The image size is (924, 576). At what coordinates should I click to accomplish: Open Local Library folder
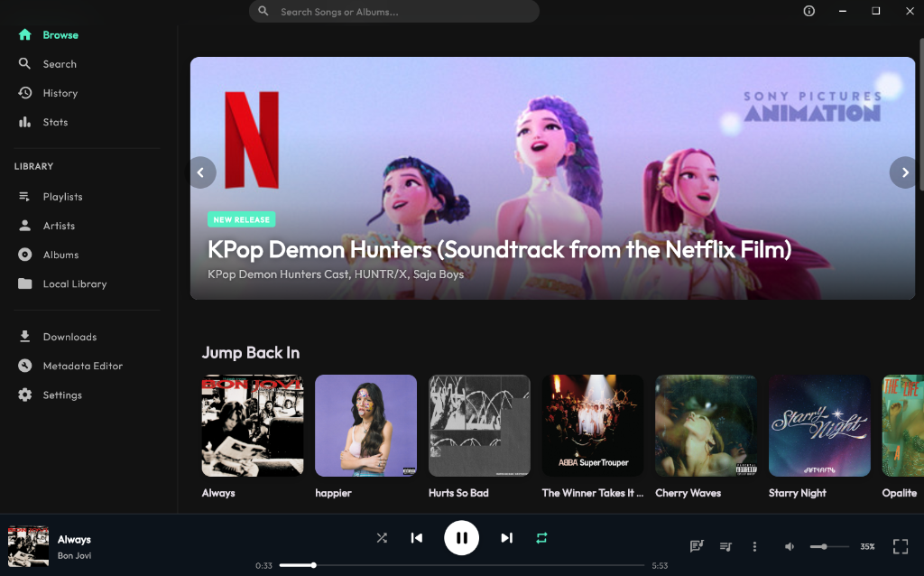[62, 283]
